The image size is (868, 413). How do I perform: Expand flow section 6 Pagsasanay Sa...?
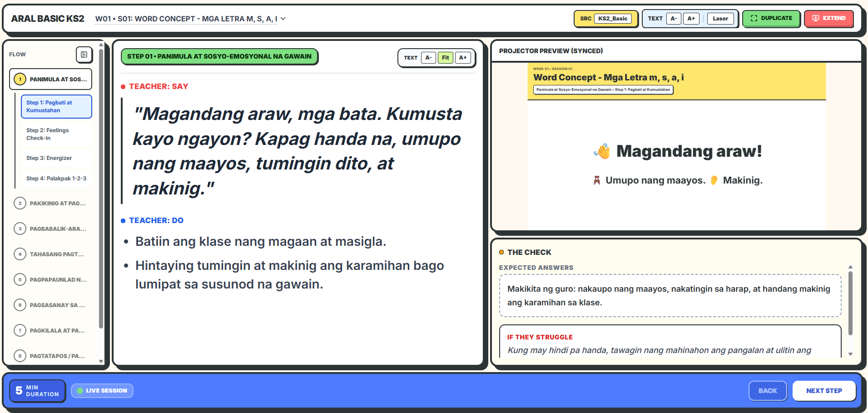click(51, 305)
